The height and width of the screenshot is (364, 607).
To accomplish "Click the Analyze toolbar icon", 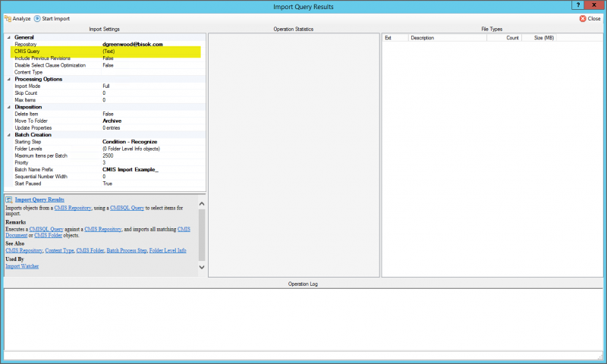I will point(8,18).
